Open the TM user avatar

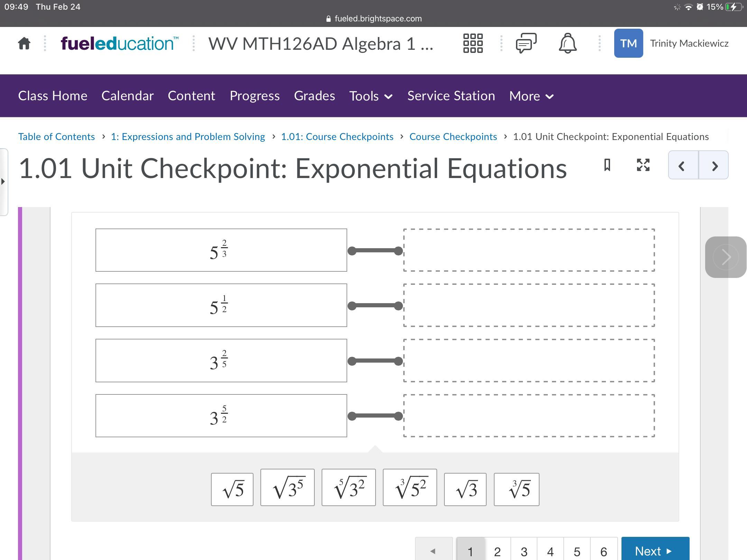point(628,44)
